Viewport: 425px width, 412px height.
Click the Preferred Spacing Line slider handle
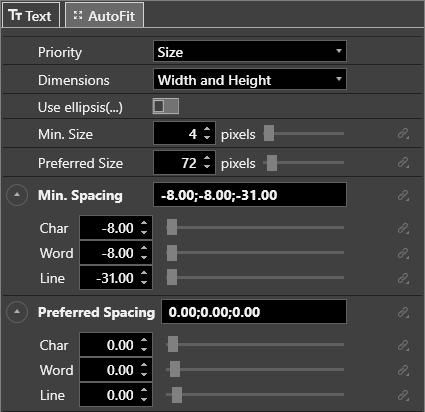pos(177,395)
